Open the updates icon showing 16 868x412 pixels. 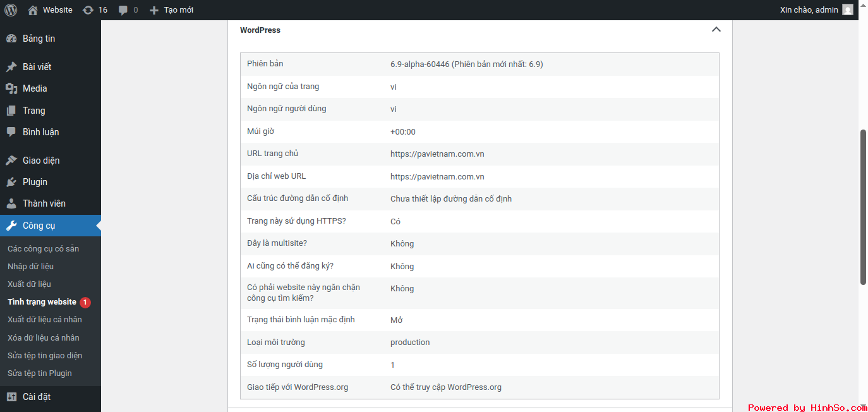coord(88,10)
